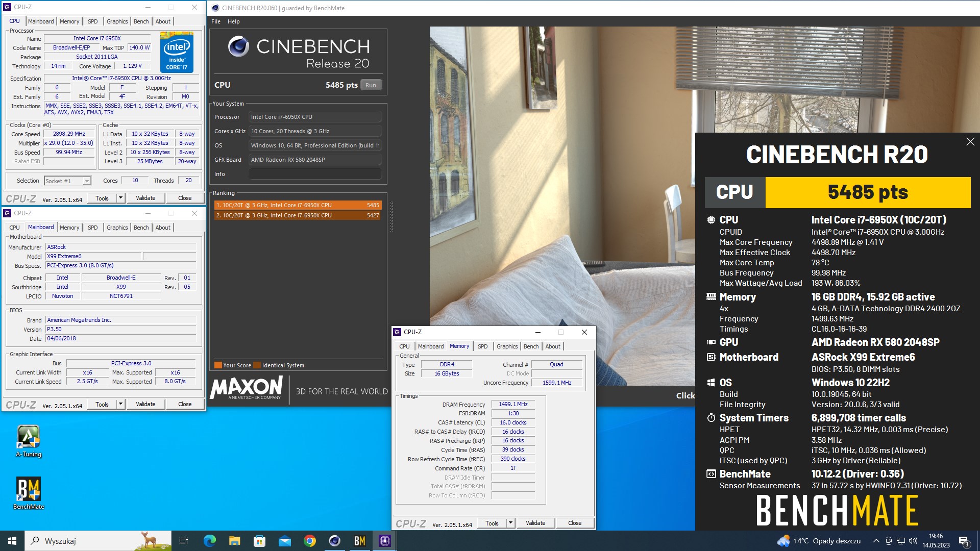Screen dimensions: 980x551
Task: Open Tools dropdown arrow in top CPU-Z
Action: pos(120,198)
